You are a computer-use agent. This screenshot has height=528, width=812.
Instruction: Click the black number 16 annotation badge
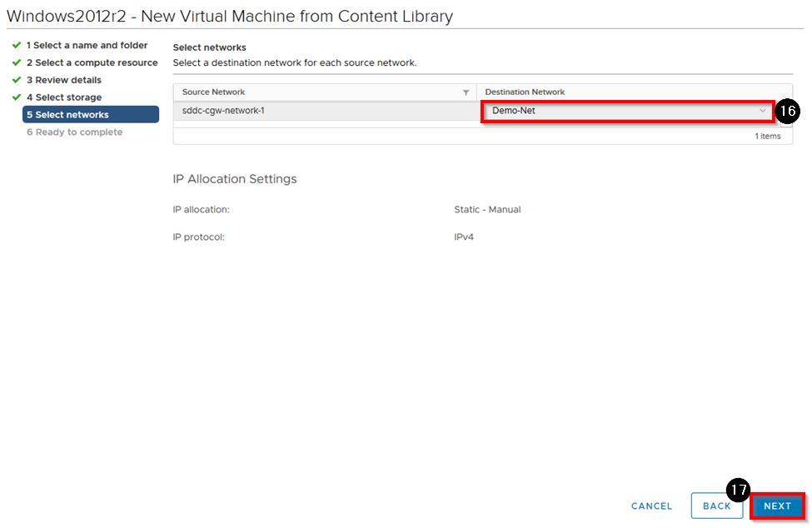coord(787,112)
